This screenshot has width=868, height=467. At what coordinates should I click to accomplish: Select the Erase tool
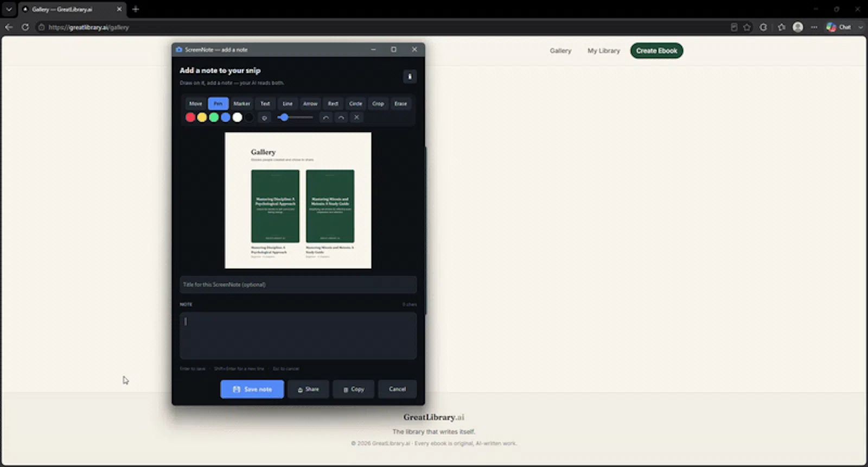coord(401,104)
